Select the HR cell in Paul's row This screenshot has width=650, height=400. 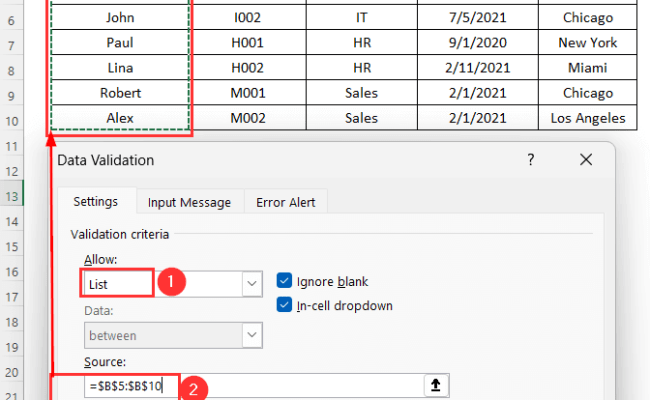361,43
